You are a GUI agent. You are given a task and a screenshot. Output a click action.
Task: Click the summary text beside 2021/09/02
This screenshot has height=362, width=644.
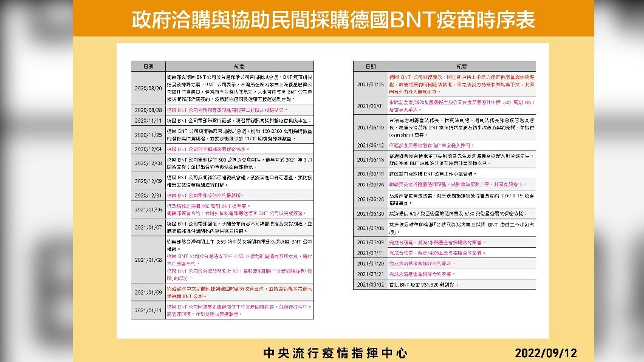tap(423, 284)
